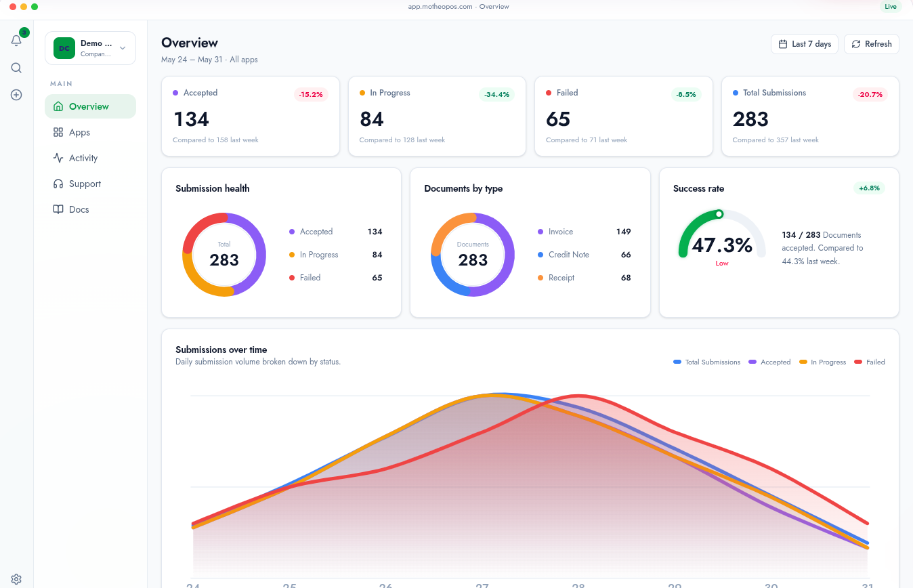Click Submission health donut chart center total

(x=224, y=260)
